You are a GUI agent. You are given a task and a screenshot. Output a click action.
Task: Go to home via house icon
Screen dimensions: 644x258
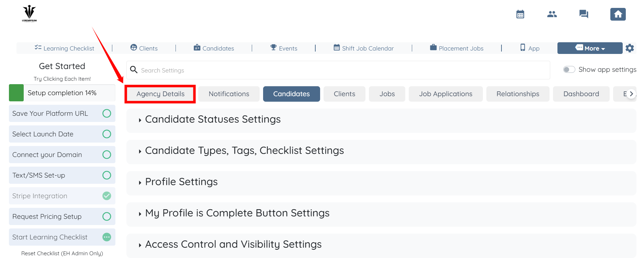click(x=618, y=14)
